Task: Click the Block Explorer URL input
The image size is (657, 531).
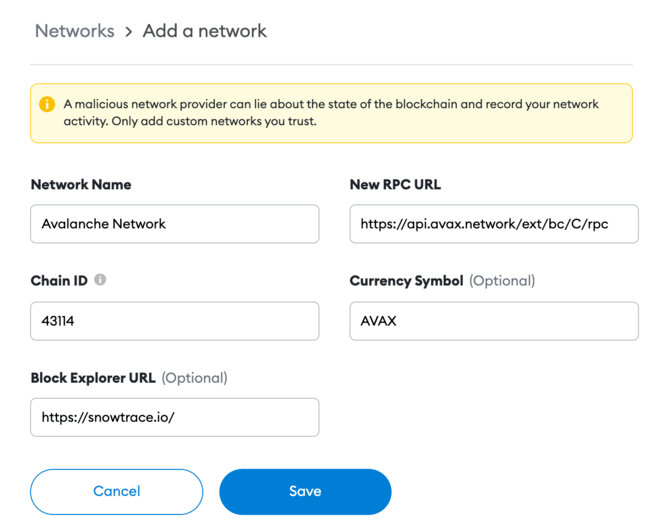Action: (x=175, y=417)
